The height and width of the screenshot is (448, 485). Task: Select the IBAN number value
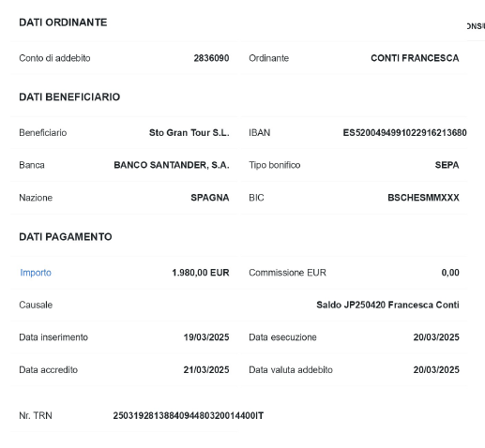pos(404,133)
